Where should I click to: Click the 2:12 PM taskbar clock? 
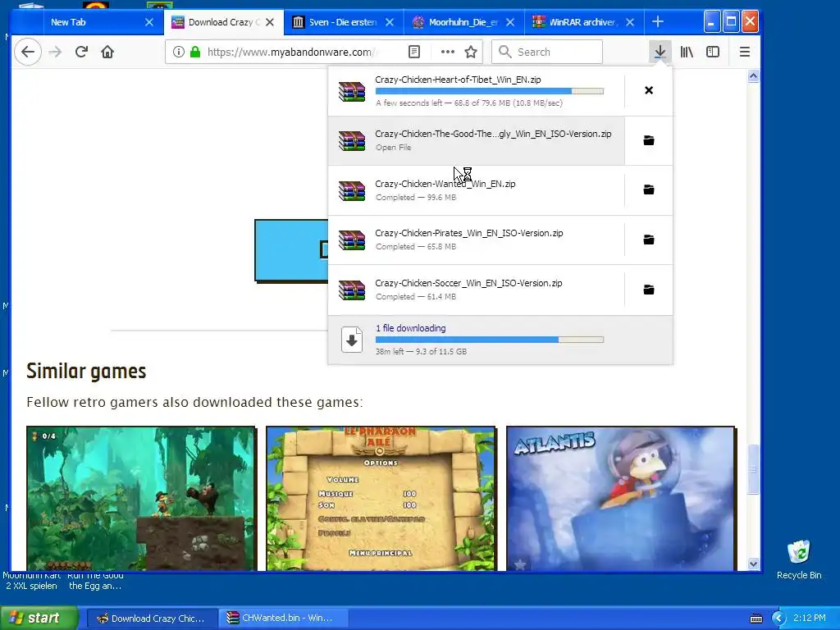tap(810, 619)
